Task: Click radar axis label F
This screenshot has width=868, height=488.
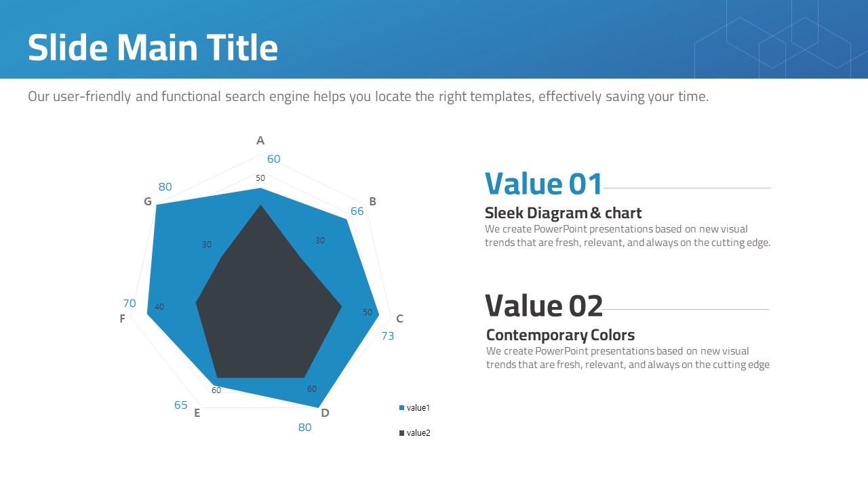Action: pyautogui.click(x=122, y=319)
